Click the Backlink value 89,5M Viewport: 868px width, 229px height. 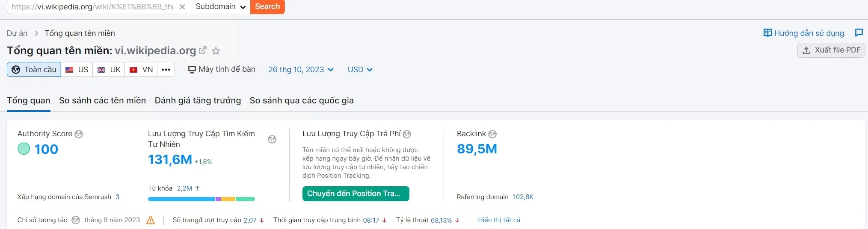[477, 149]
